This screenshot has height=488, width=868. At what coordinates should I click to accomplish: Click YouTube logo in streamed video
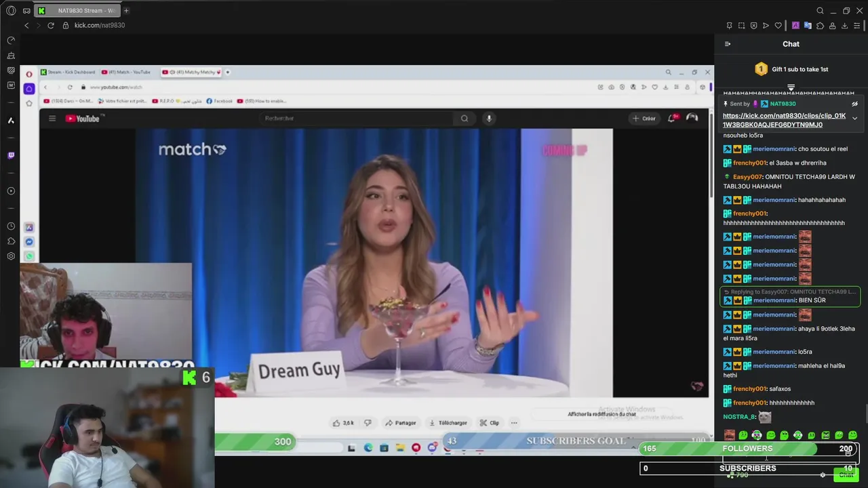[x=83, y=119]
